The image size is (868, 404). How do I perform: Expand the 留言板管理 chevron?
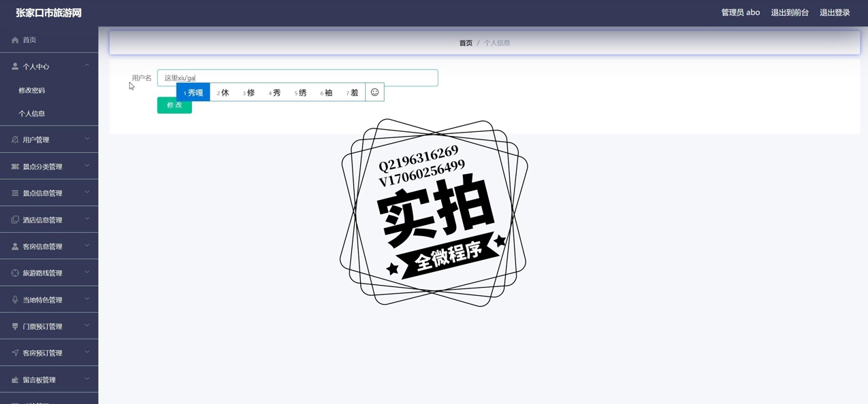87,380
